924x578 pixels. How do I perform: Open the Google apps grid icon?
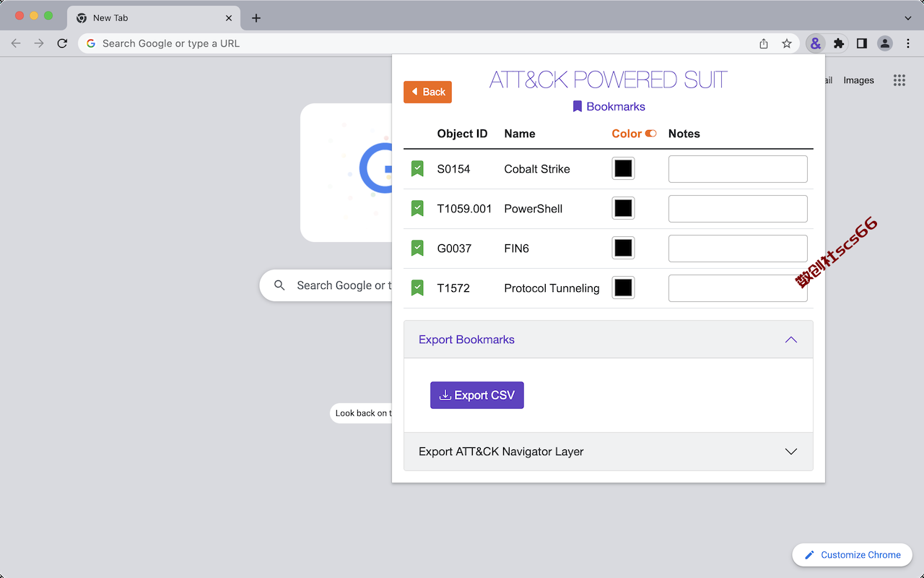899,80
